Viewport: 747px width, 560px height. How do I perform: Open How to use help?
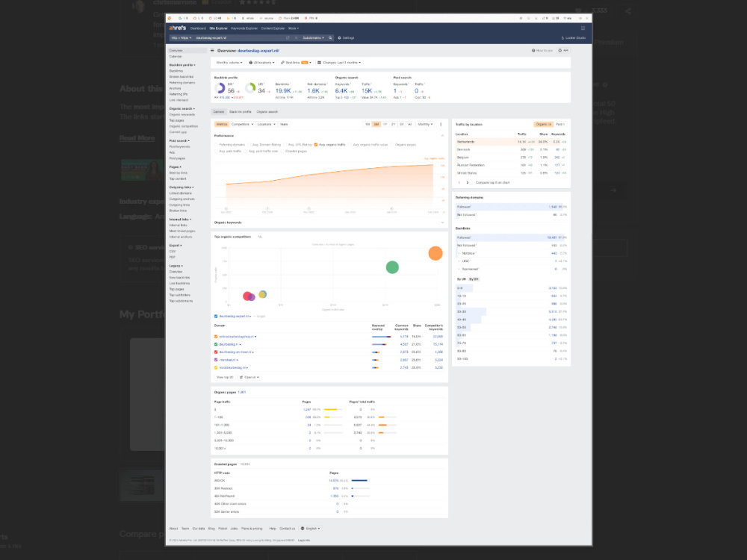(542, 51)
